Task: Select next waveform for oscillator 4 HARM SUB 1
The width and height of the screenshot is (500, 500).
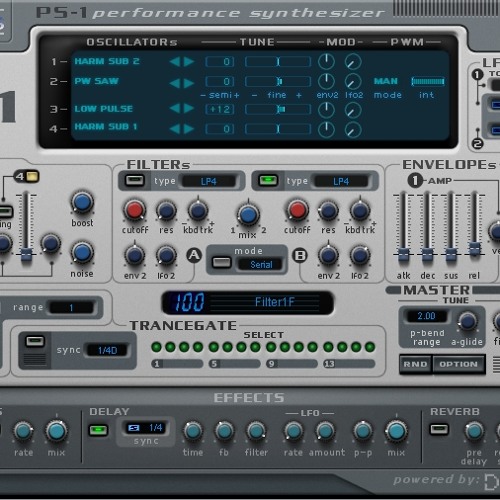Action: (x=189, y=129)
